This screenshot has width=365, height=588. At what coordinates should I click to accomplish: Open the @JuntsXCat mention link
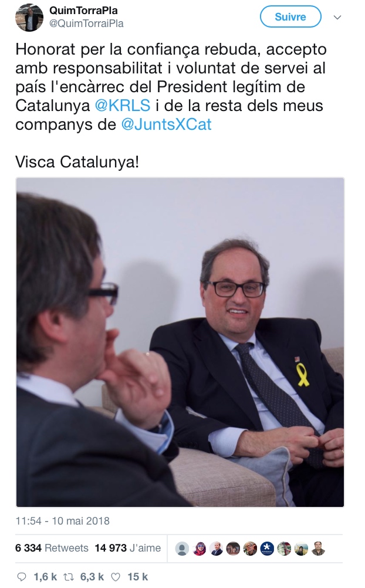[167, 124]
